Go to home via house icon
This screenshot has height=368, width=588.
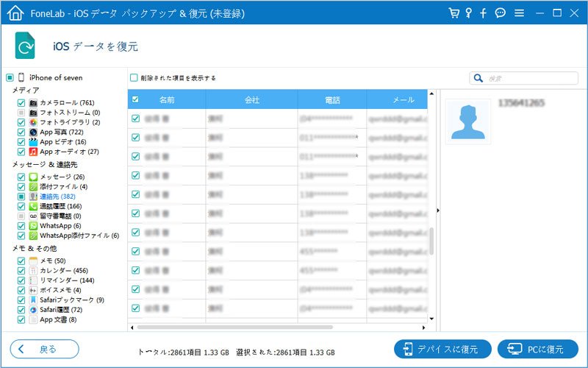click(x=15, y=13)
